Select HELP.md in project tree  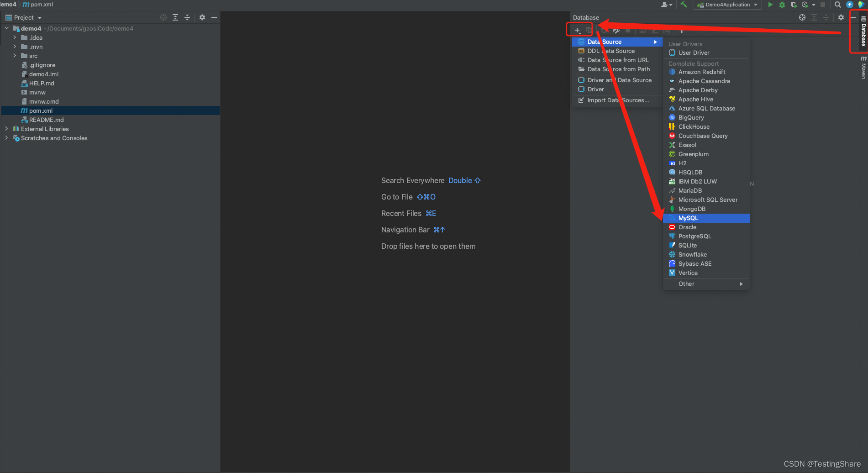[111, 83]
